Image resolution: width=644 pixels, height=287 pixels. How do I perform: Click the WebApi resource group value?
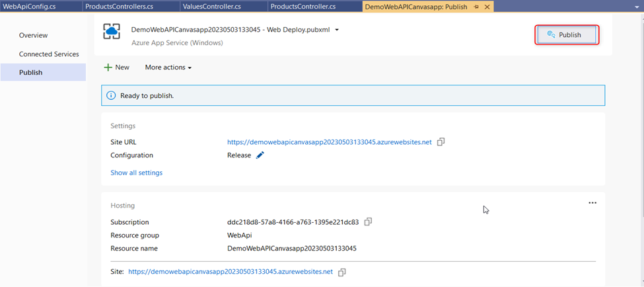(240, 235)
